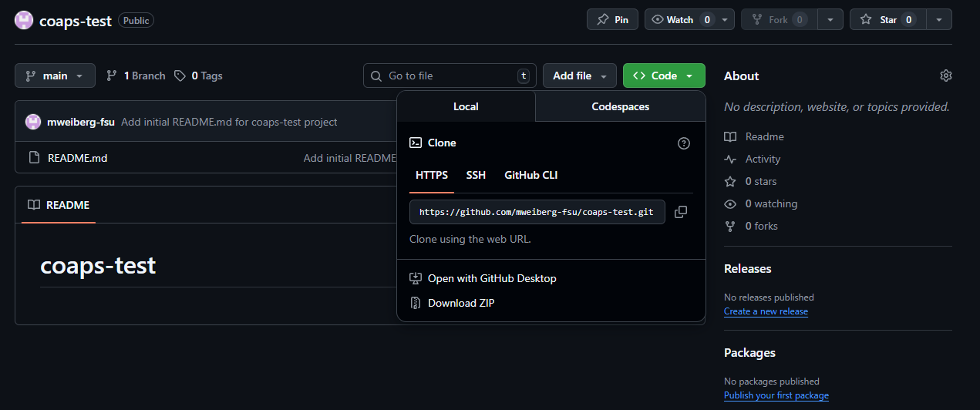Click the 'No releases published' text
Screen dimensions: 980x410
[x=769, y=297]
